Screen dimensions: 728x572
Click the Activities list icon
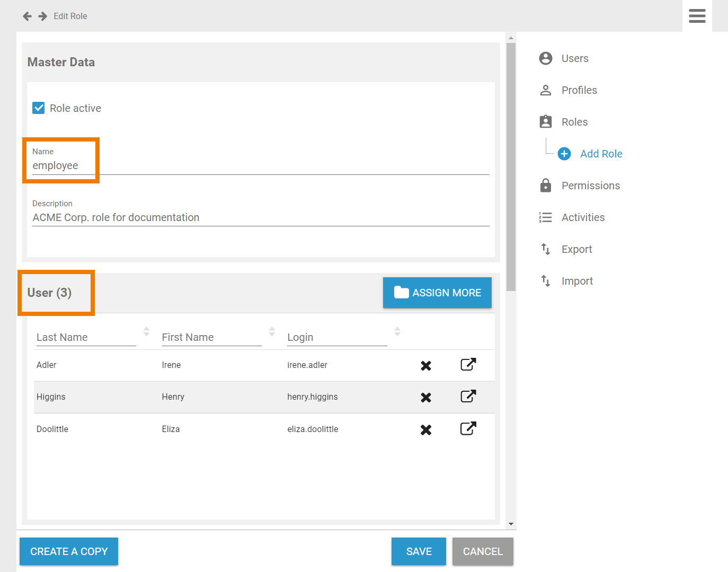[x=546, y=217]
